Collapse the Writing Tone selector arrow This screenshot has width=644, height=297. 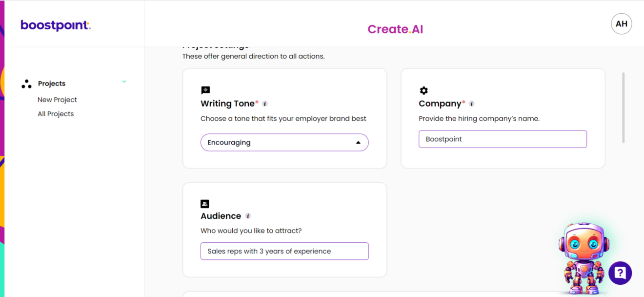click(359, 142)
